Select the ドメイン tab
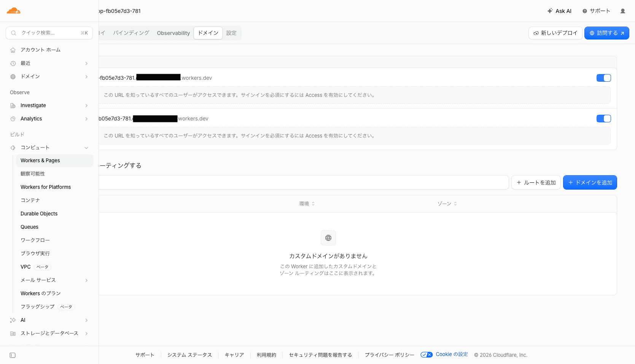This screenshot has width=635, height=364. tap(208, 33)
